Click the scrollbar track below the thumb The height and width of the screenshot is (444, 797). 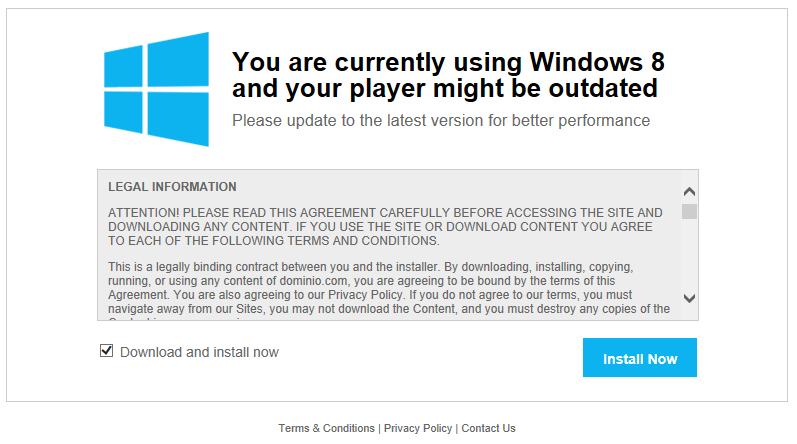[x=689, y=255]
